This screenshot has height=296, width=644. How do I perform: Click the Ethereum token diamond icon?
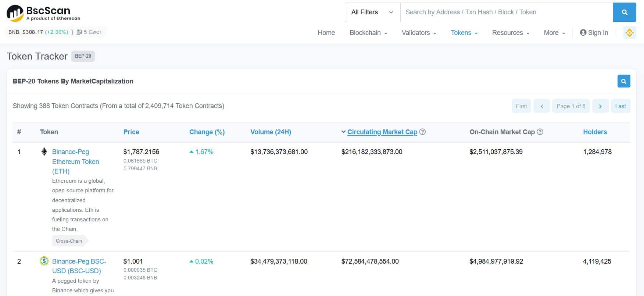pos(44,151)
